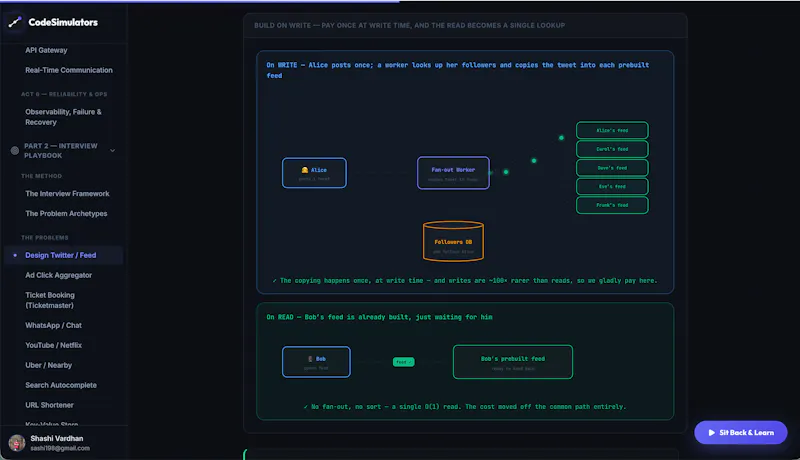Viewport: 800px width, 460px height.
Task: Click the CodeSimulators logo icon
Action: tap(15, 22)
